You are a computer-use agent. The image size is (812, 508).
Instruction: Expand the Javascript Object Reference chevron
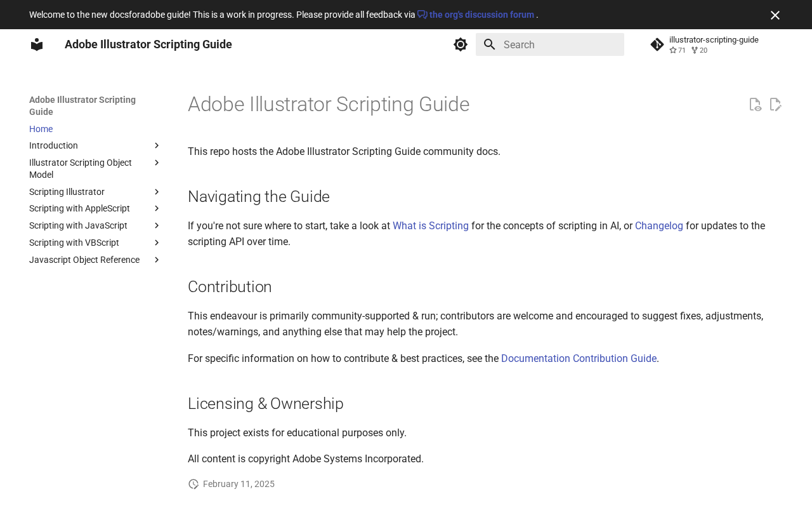(157, 260)
